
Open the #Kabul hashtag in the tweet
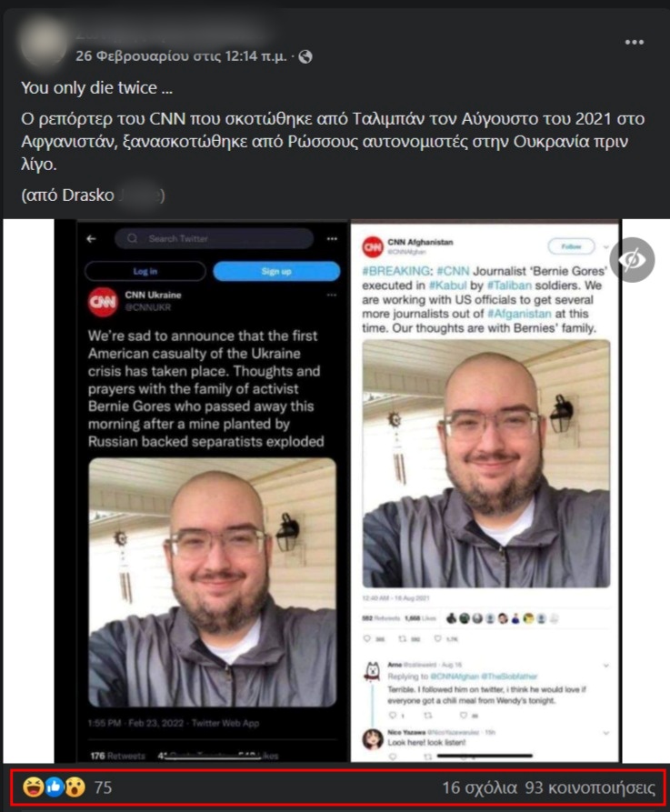(448, 286)
